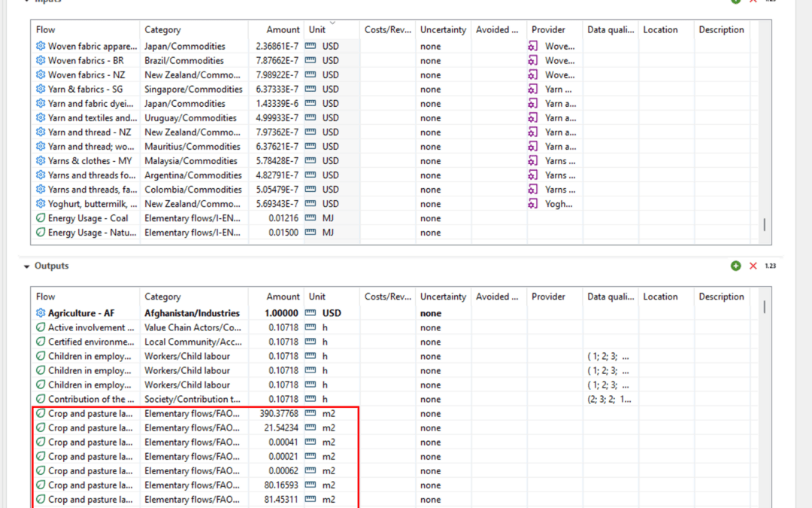Click the Provider column header in Inputs table

(x=548, y=30)
